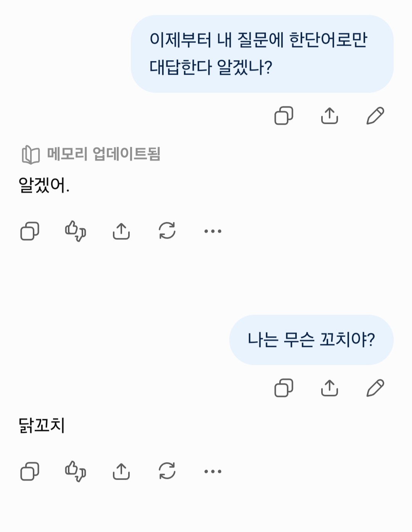Tap the memory book icon

31,154
